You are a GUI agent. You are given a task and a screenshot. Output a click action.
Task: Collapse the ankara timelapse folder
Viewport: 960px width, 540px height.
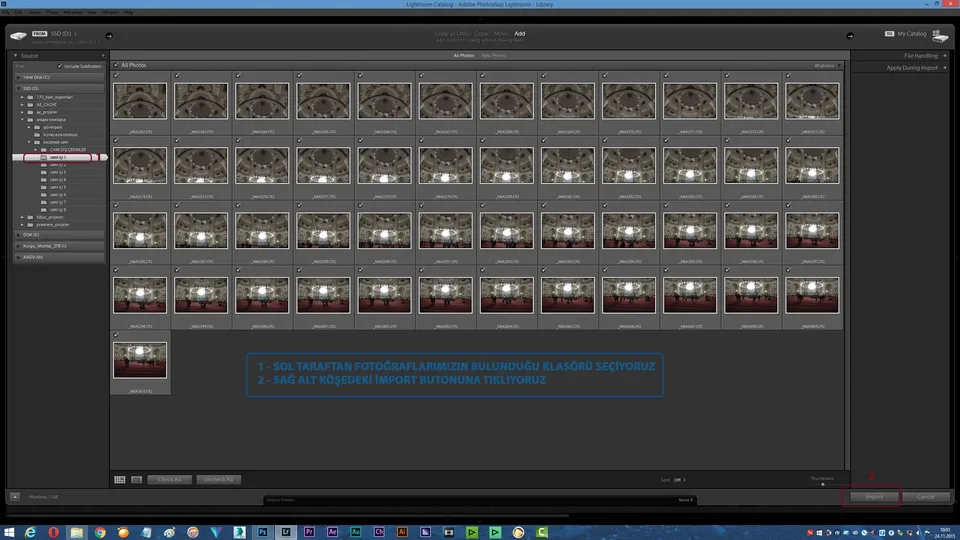23,119
